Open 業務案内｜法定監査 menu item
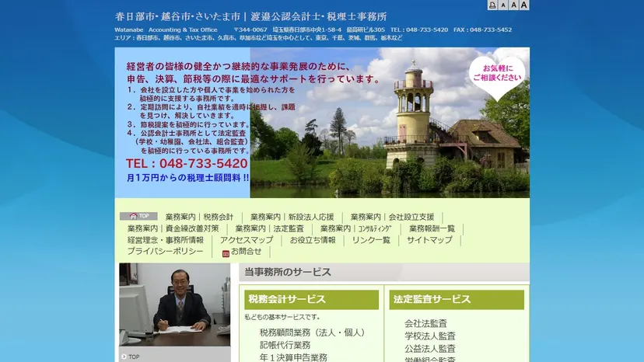 tap(269, 228)
